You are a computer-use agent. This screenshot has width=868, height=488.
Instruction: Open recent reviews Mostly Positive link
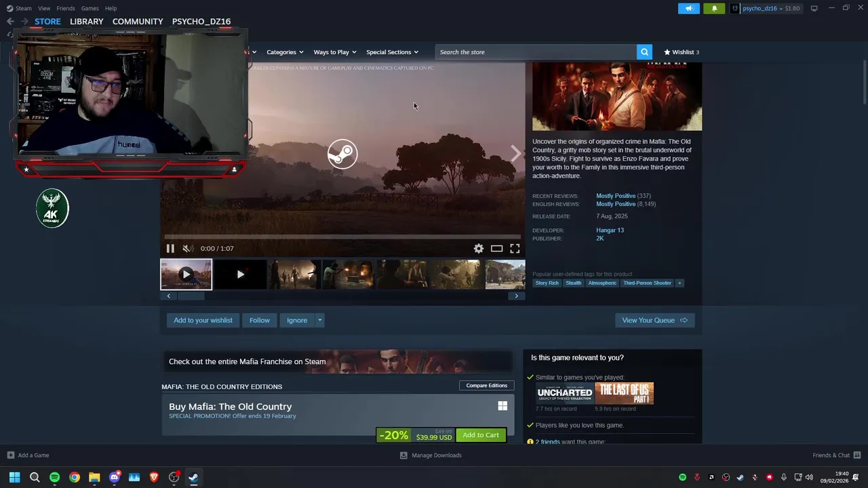tap(616, 196)
